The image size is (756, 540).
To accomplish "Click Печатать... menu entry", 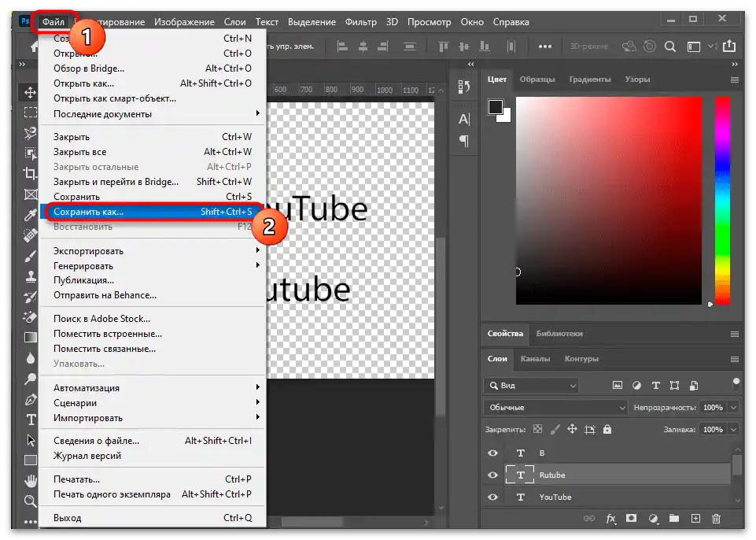I will point(153,479).
